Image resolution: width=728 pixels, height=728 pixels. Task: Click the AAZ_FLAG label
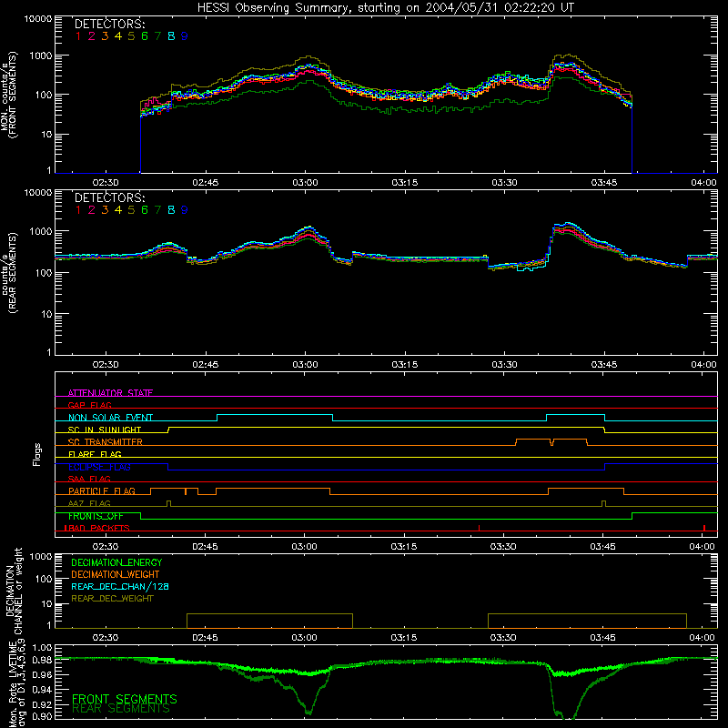click(89, 503)
